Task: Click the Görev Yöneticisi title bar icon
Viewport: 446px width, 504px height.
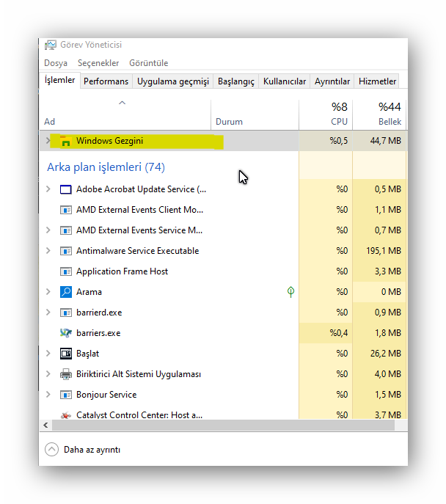Action: pos(50,45)
